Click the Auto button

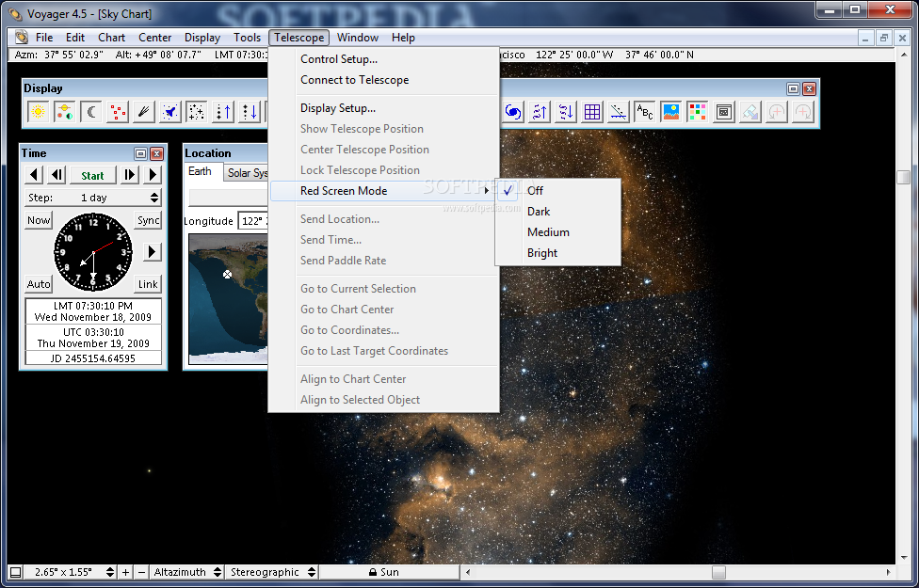(39, 284)
